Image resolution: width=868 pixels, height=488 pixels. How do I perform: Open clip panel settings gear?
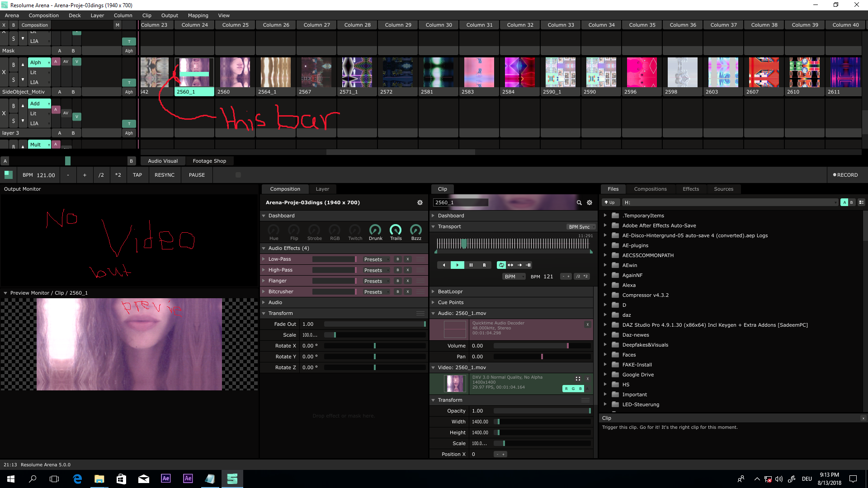pos(590,203)
